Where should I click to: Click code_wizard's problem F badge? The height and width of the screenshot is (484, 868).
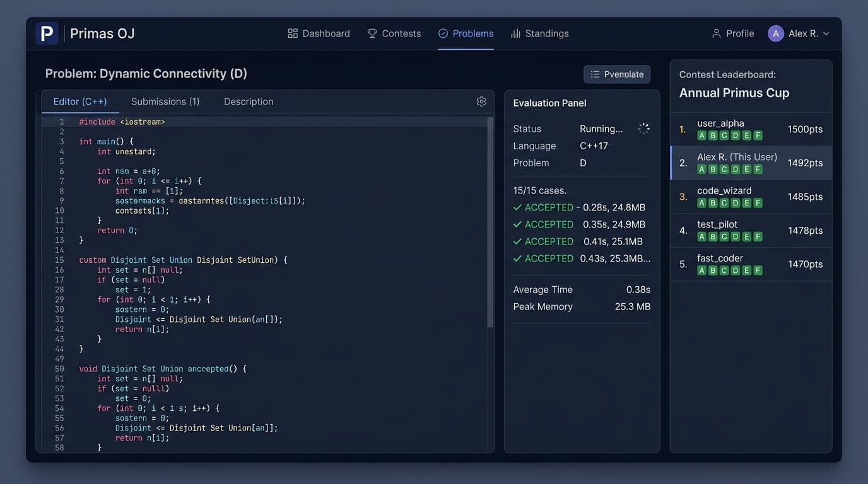(x=758, y=203)
